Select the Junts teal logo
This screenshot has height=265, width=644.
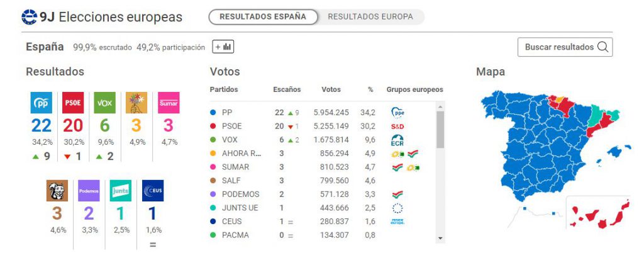tap(120, 190)
